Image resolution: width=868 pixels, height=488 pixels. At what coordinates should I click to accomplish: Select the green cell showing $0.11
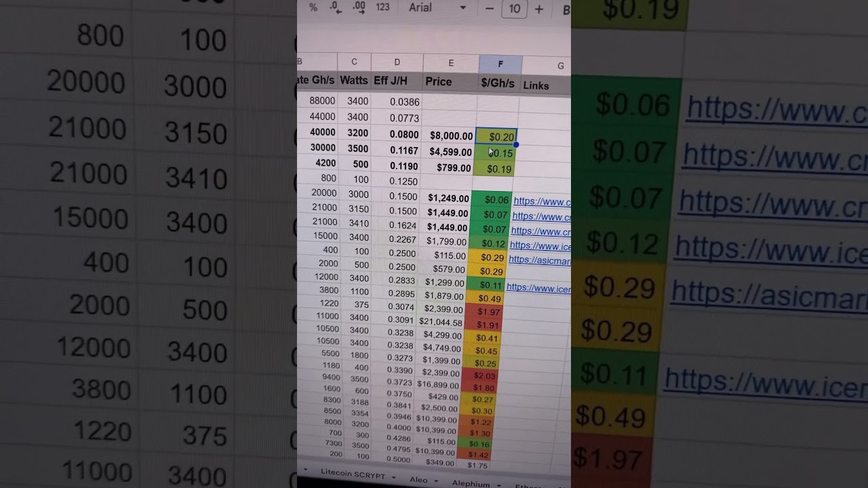coord(487,285)
